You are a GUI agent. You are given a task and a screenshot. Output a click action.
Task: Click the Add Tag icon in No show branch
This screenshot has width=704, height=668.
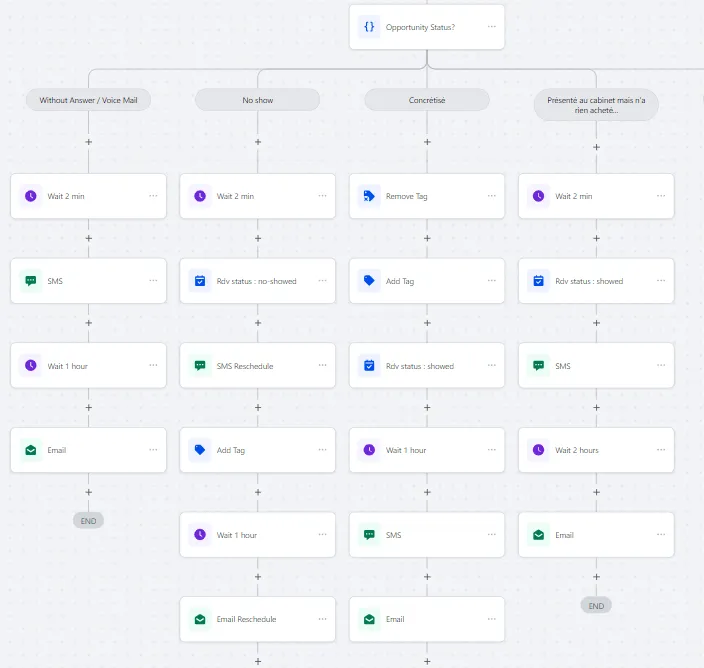[200, 450]
